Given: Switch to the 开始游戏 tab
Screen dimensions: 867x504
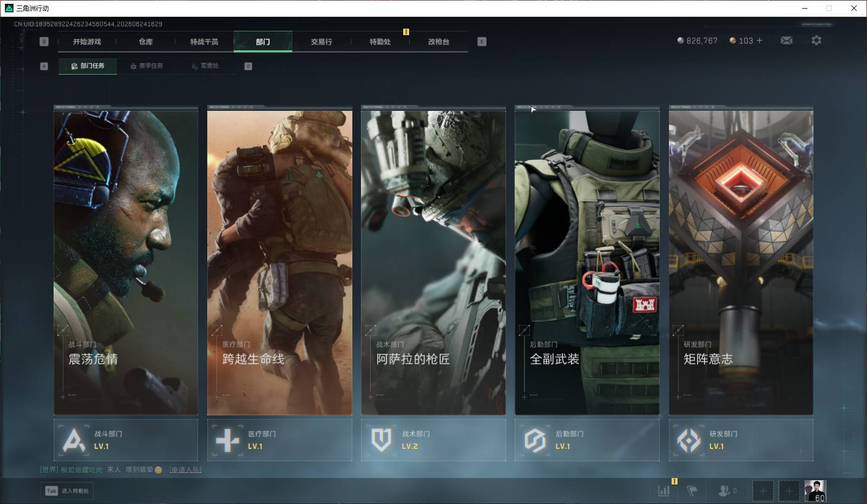Looking at the screenshot, I should [87, 42].
